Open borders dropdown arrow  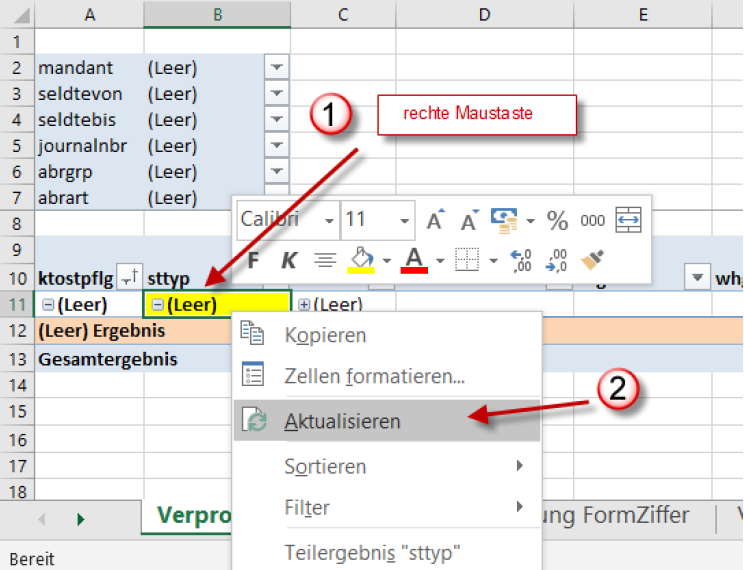[493, 261]
